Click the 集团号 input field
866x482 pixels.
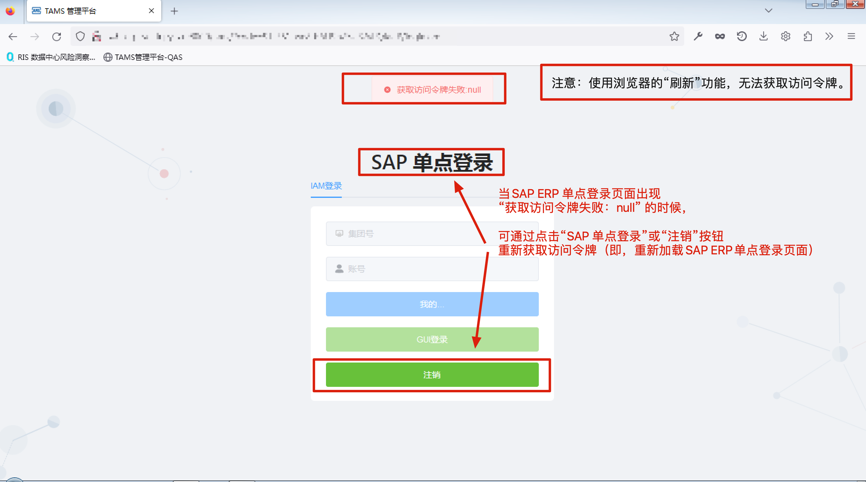coord(432,234)
